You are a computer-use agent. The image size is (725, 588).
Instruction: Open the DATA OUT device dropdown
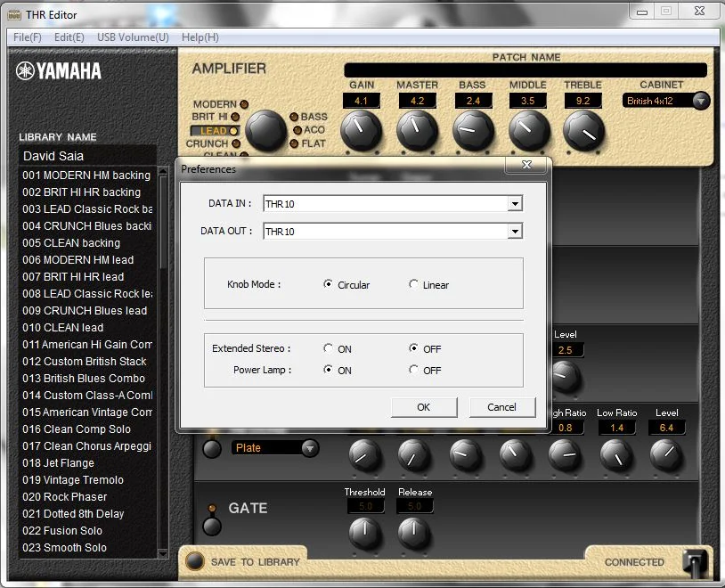(514, 232)
